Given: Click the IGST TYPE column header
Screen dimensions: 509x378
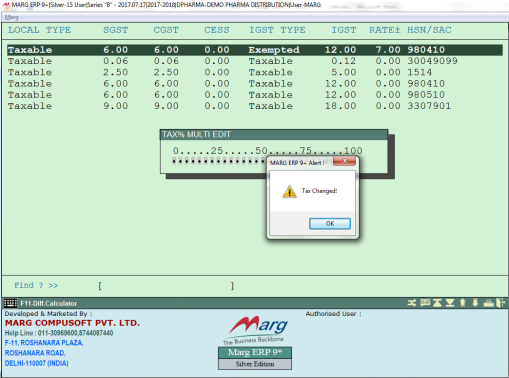Looking at the screenshot, I should (277, 30).
